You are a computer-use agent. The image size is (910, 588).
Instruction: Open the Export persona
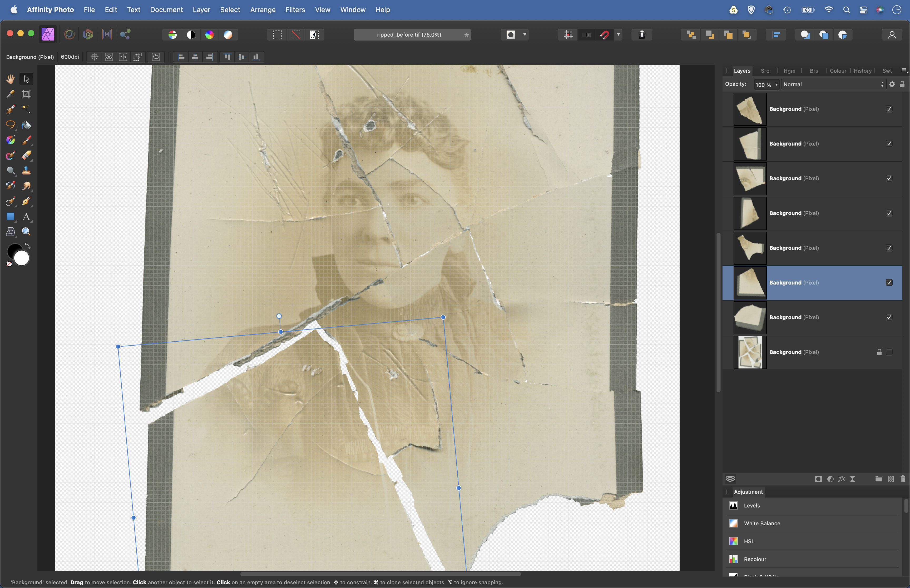(125, 35)
